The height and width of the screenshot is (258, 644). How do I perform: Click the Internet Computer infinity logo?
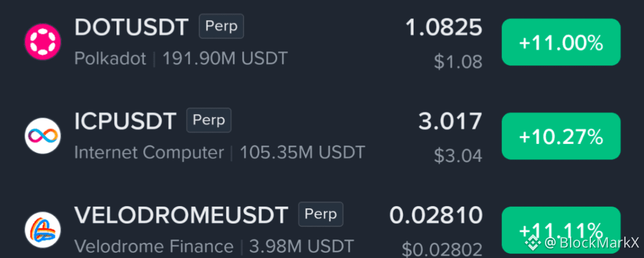43,136
